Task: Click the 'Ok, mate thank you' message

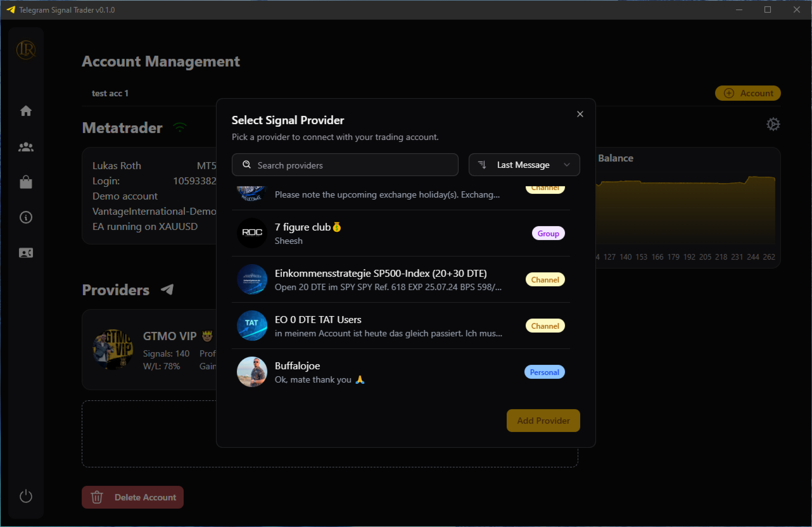Action: (x=320, y=379)
